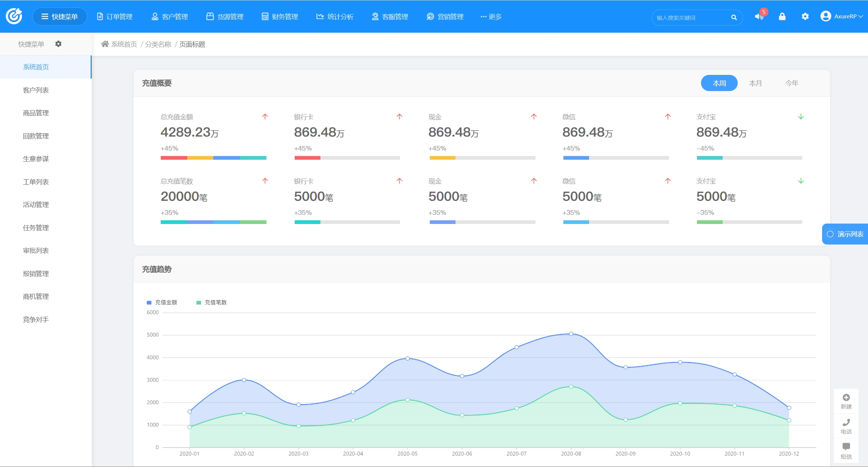Screen dimensions: 868x467
Task: Click the 新建 plus icon
Action: (846, 398)
